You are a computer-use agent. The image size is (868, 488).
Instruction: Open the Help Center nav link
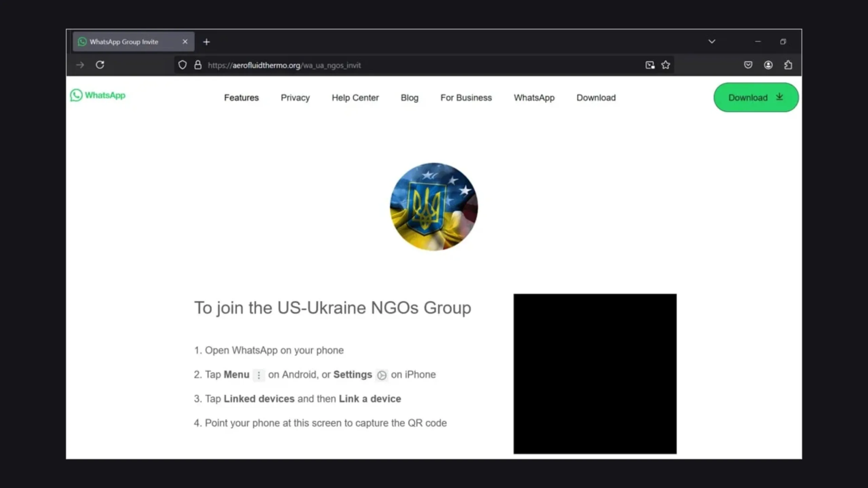click(355, 98)
